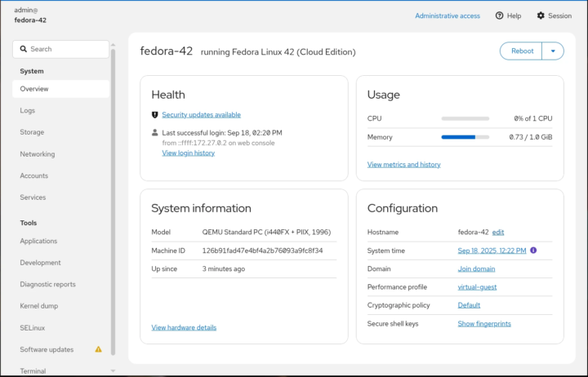588x377 pixels.
Task: Open the Help menu
Action: coord(509,16)
